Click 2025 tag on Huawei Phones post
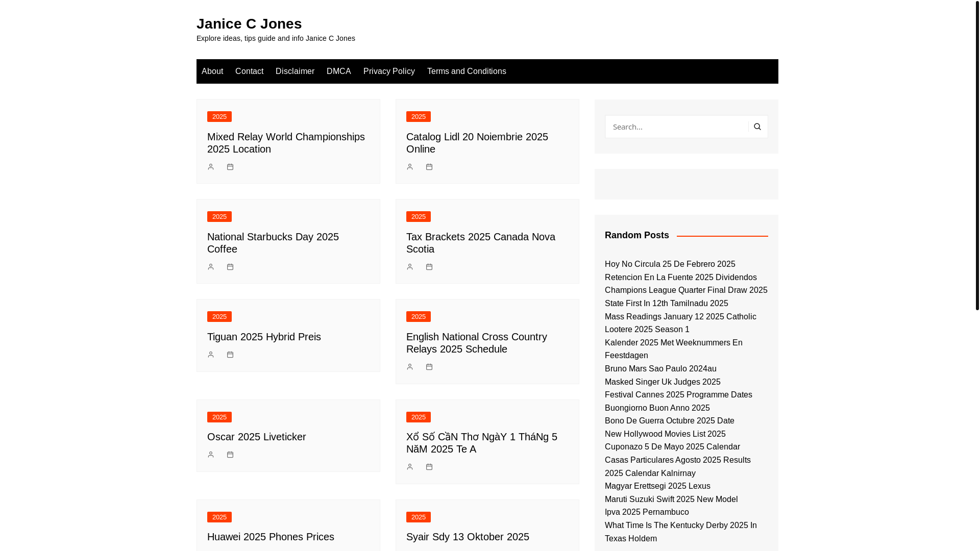980x551 pixels. 219,517
